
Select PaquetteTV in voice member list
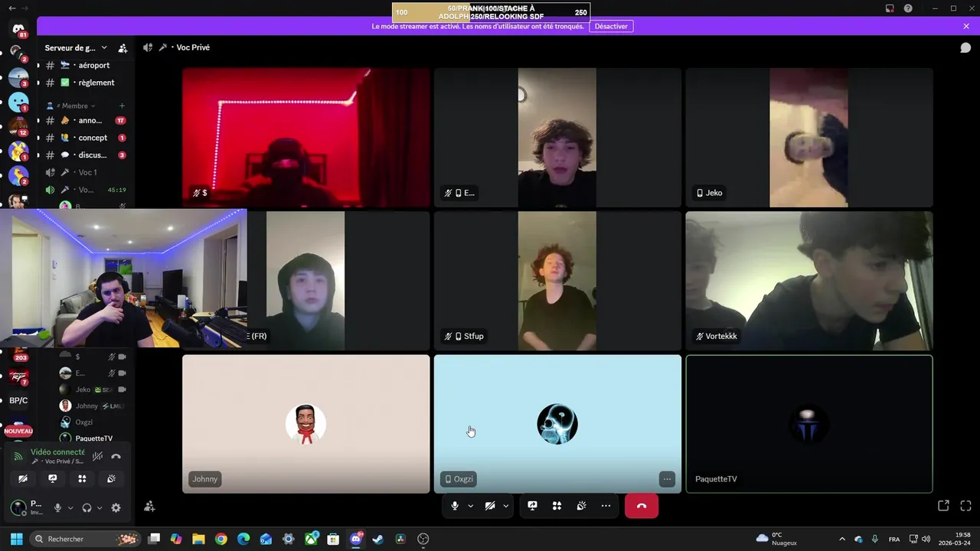point(92,439)
